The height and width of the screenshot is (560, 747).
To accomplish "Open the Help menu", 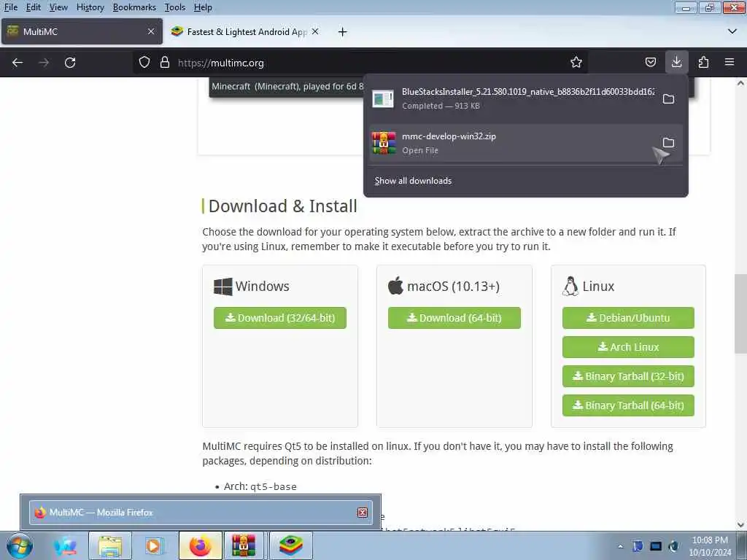I will [203, 7].
